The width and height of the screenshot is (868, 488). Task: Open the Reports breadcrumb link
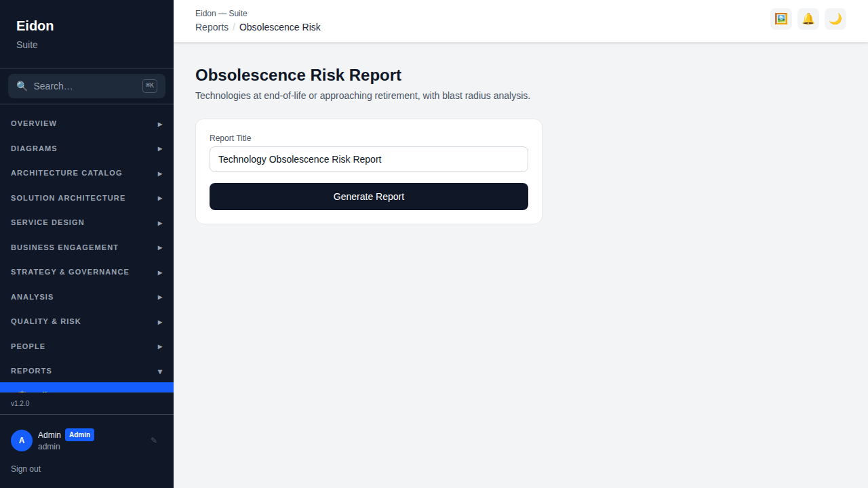click(x=212, y=27)
